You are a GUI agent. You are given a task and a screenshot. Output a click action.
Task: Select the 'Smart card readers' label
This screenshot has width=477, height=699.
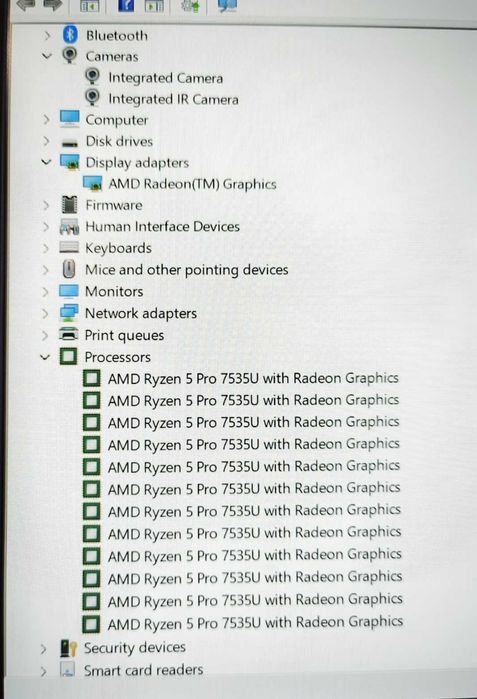pos(144,670)
